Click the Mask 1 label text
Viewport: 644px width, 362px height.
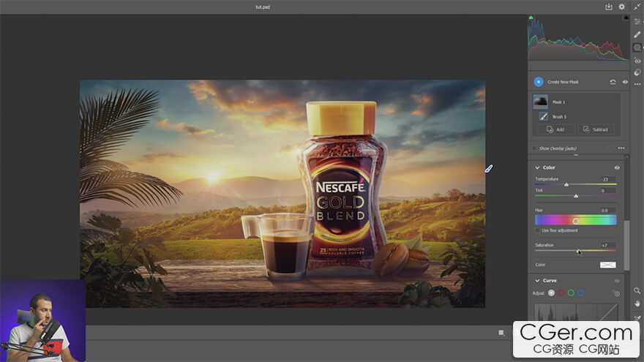(x=558, y=102)
